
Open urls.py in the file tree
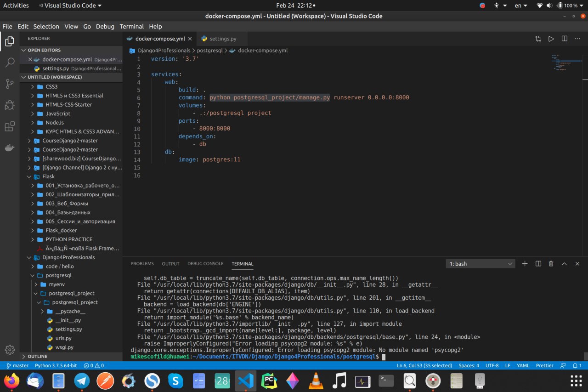tap(63, 338)
